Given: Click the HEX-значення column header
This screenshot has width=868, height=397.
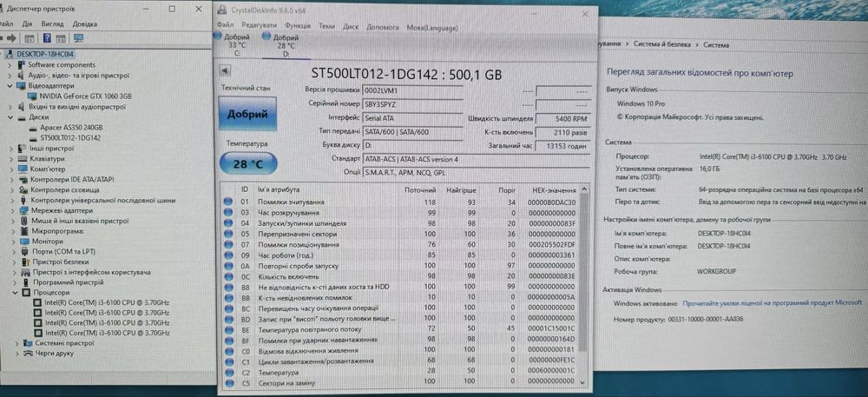Looking at the screenshot, I should [x=554, y=190].
